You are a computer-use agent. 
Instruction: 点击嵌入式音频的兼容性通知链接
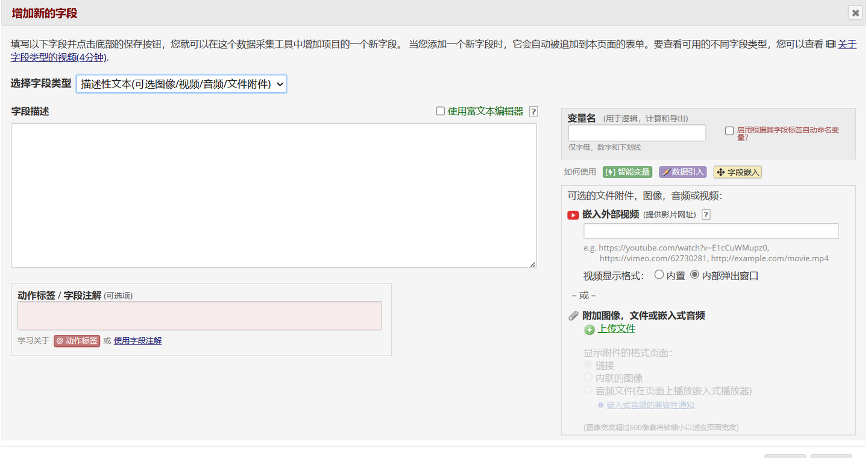click(650, 405)
